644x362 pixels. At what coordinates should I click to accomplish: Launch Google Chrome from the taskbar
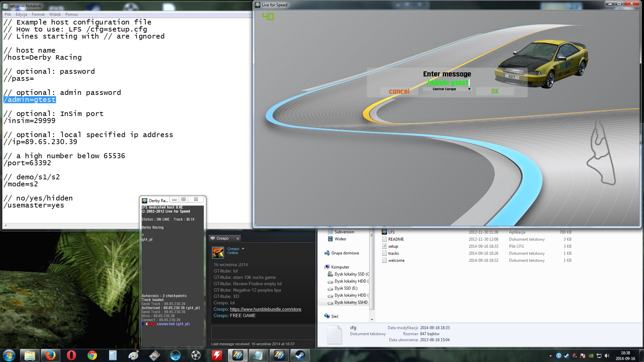[92, 355]
